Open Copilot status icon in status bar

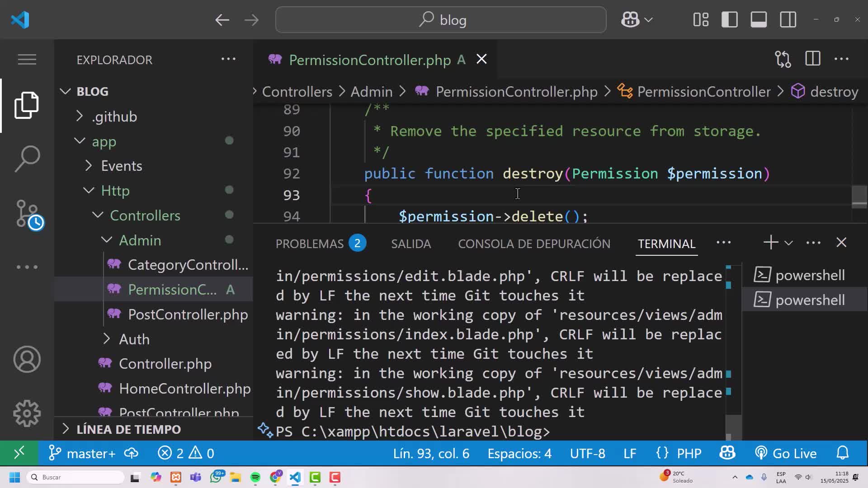pos(727,453)
